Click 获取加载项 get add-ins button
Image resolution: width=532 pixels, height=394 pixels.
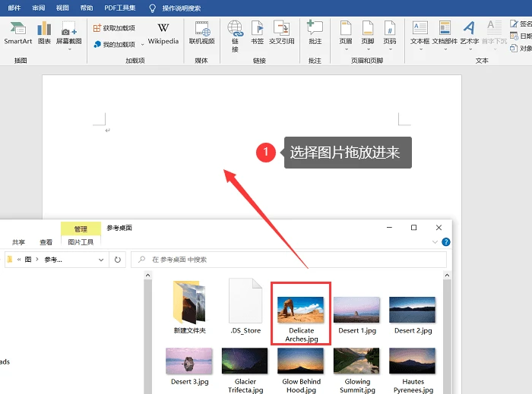[x=114, y=28]
